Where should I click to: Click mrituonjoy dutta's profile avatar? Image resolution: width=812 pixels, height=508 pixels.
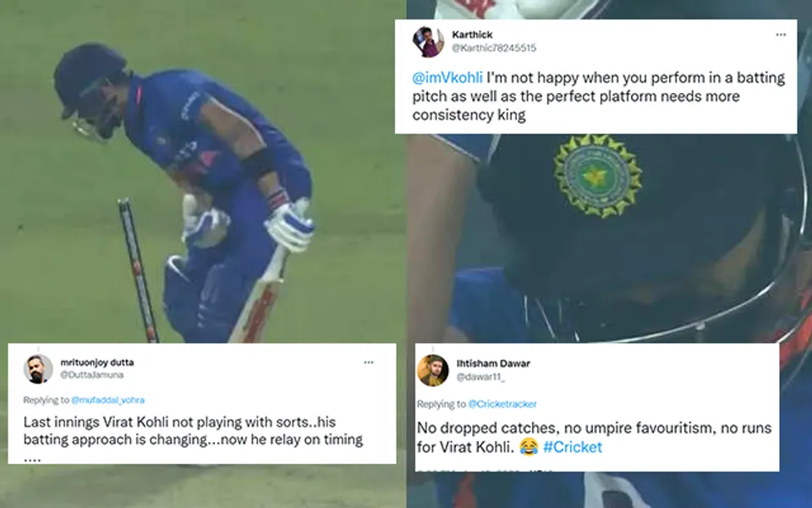pos(38,364)
